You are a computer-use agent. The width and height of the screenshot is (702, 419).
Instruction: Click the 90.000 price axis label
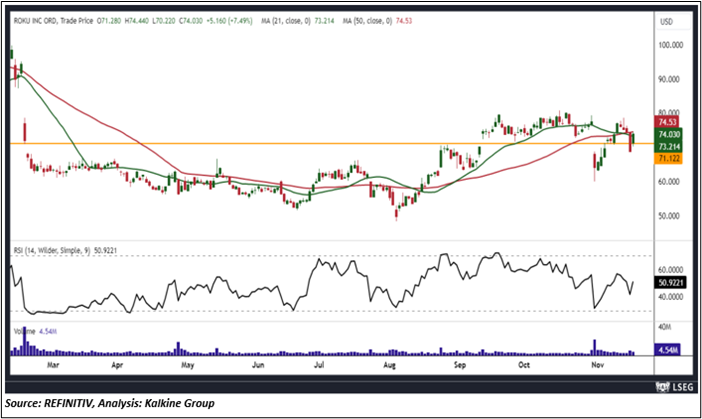coord(668,79)
